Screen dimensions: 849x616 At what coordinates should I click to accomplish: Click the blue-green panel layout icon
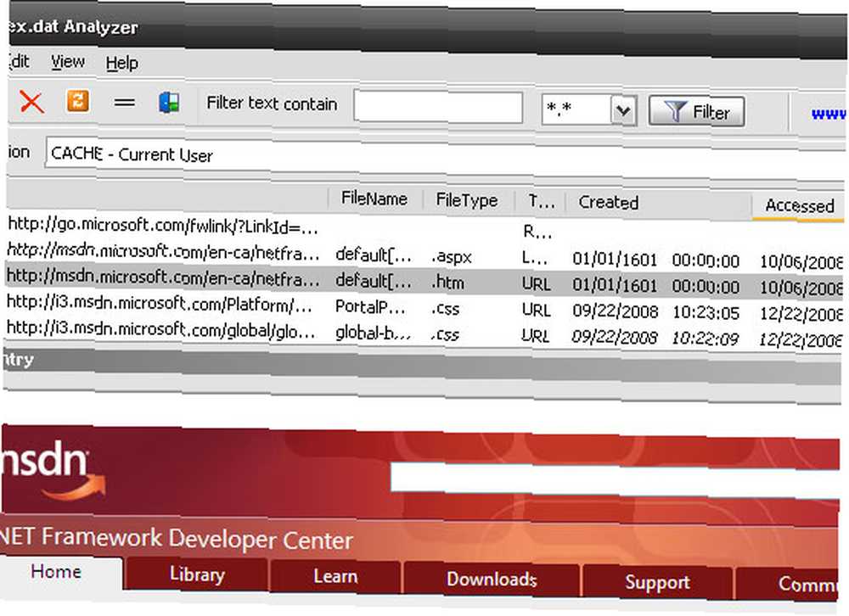coord(170,103)
